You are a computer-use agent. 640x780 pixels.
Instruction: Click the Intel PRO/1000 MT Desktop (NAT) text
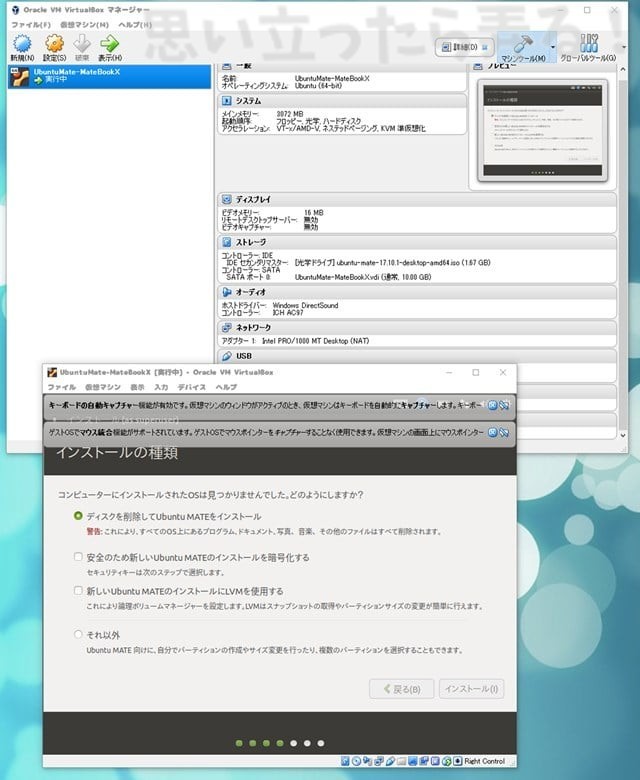[x=315, y=341]
